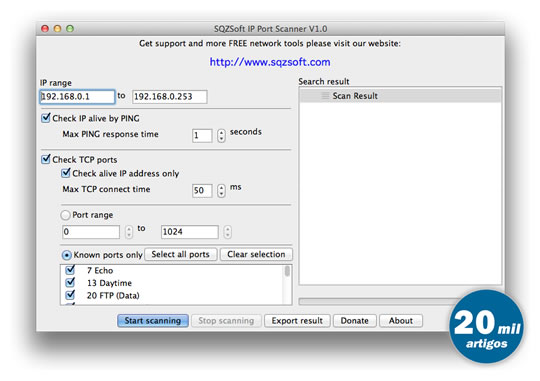The width and height of the screenshot is (540, 381).
Task: Click Start scanning button
Action: [x=153, y=321]
